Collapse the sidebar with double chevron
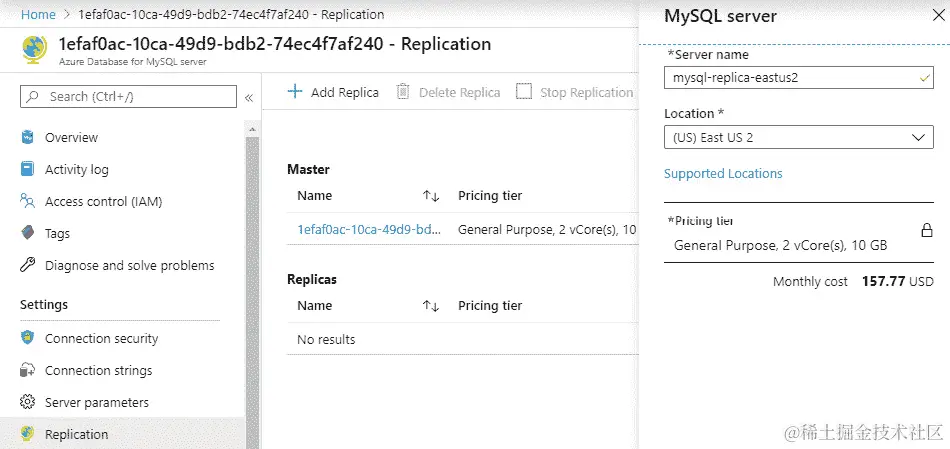 (248, 98)
